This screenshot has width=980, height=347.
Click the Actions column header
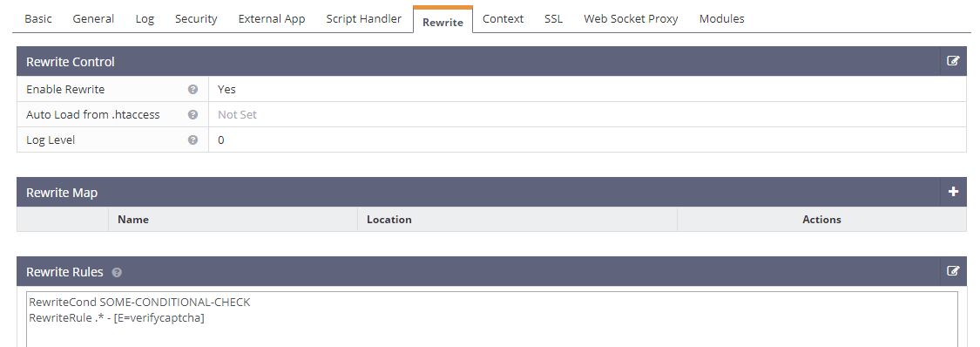(x=821, y=220)
